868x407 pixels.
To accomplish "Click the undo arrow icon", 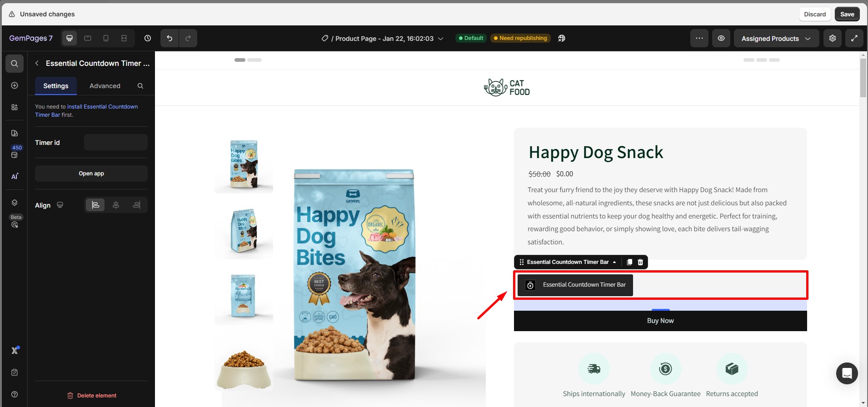I will click(170, 38).
